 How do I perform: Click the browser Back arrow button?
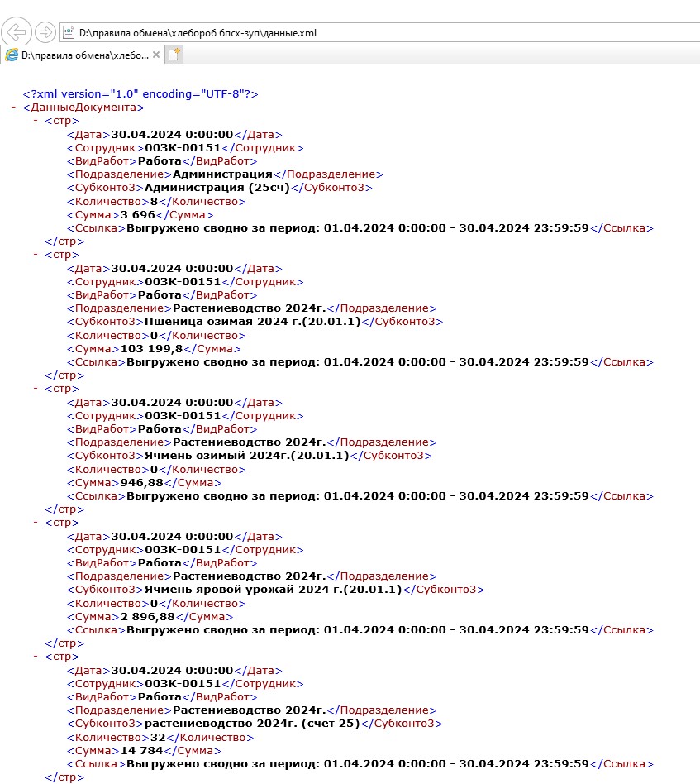[18, 32]
